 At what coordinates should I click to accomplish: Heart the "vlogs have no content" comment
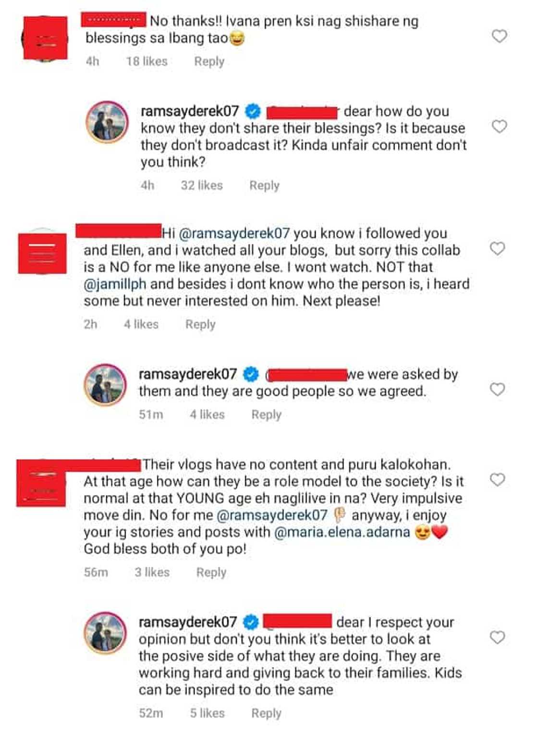click(x=497, y=479)
